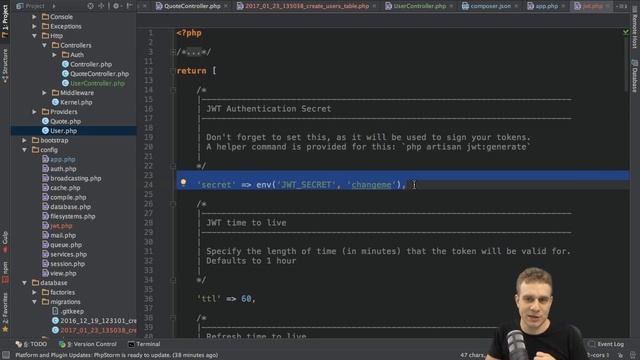This screenshot has height=360, width=640.
Task: Fold the JWT time to live comment
Action: coord(173,204)
